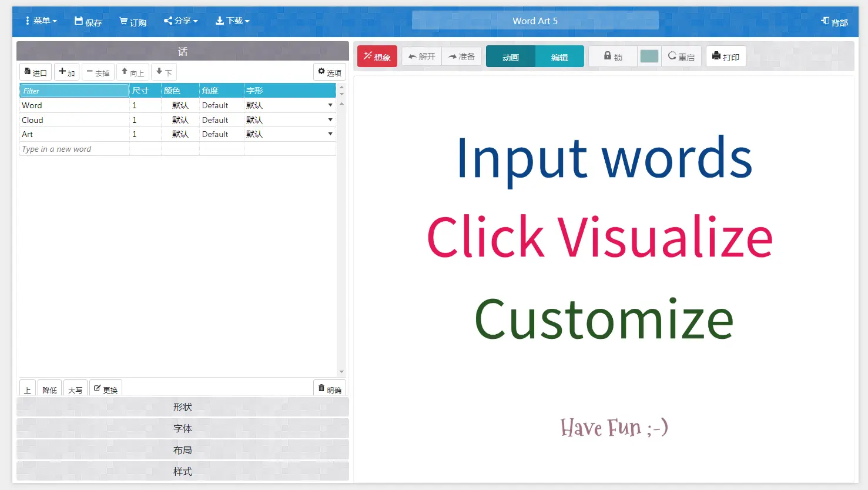Add a word with the 加 button

point(66,72)
